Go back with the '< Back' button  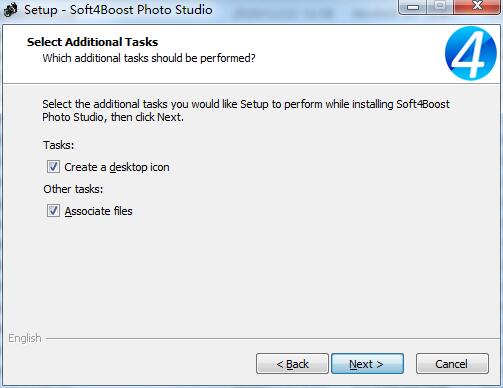(x=292, y=364)
